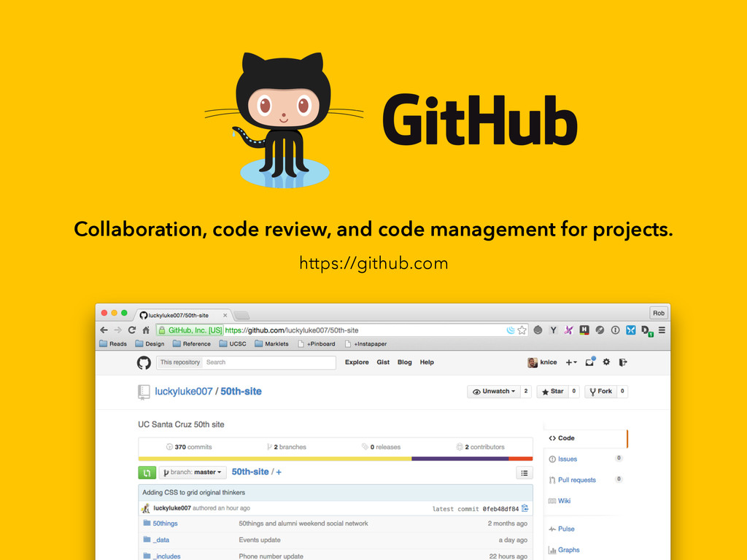
Task: Click the green compare and review button
Action: click(x=147, y=472)
